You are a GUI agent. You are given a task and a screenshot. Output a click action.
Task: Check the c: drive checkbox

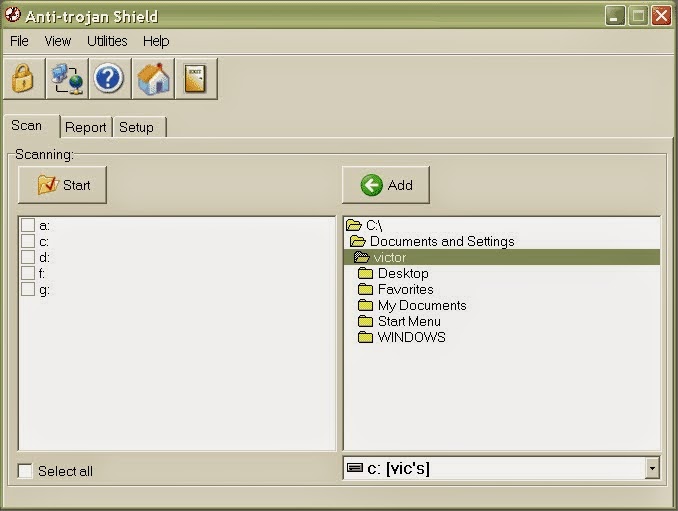pyautogui.click(x=28, y=241)
